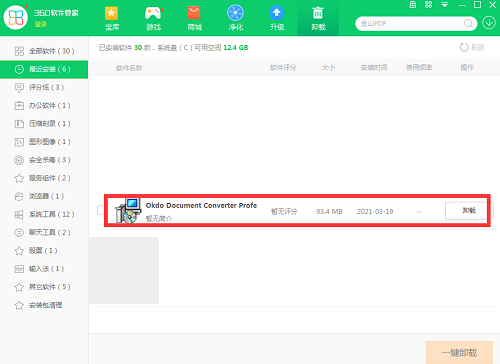Select 压缩刻录 (1) category
Screen dimensions: 500x364
[x=44, y=124]
